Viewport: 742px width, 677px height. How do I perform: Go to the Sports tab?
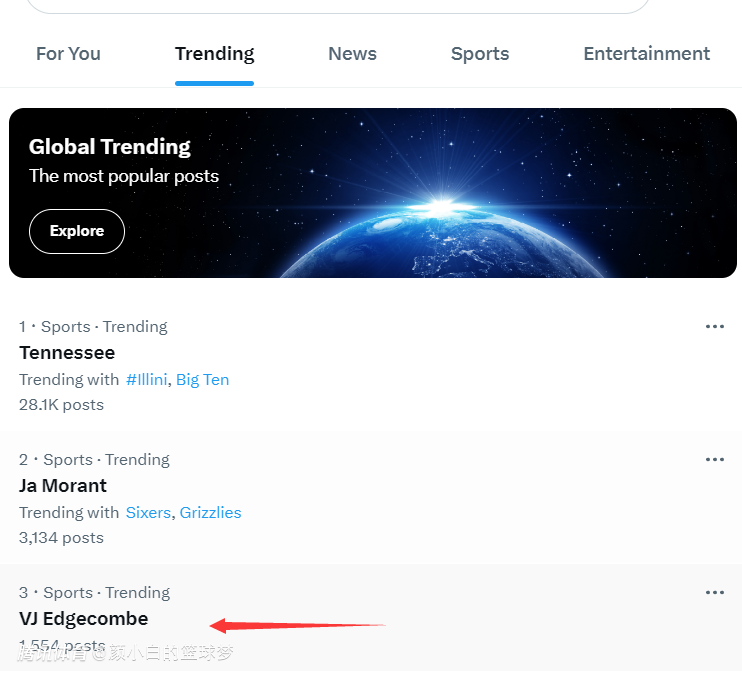[480, 54]
